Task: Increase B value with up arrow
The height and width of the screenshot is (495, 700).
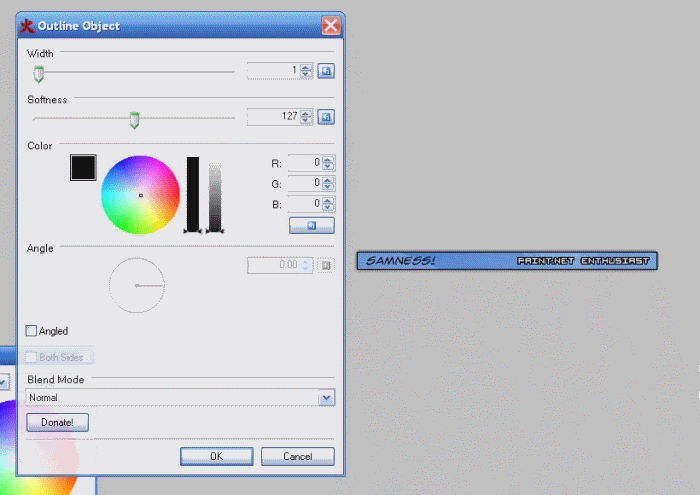Action: click(x=328, y=201)
